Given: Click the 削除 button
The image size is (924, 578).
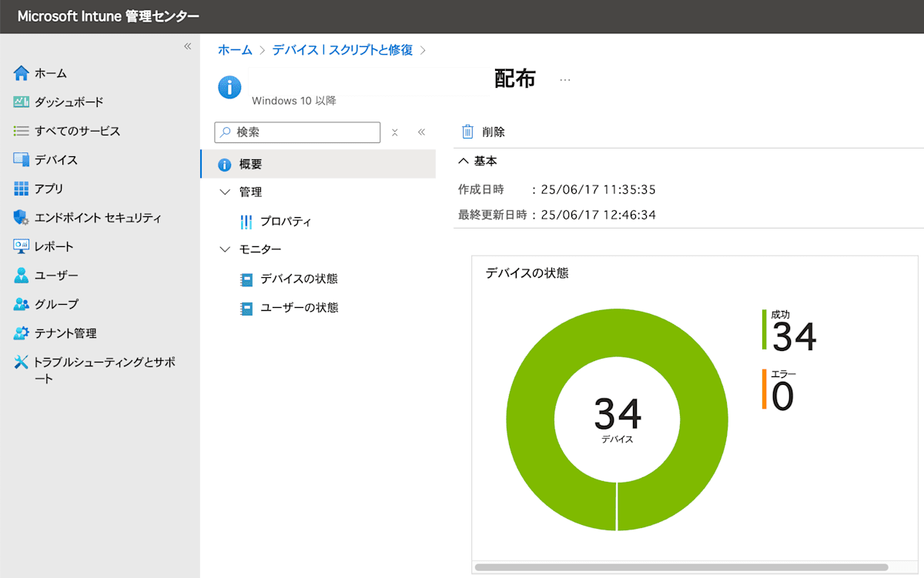Looking at the screenshot, I should 484,132.
